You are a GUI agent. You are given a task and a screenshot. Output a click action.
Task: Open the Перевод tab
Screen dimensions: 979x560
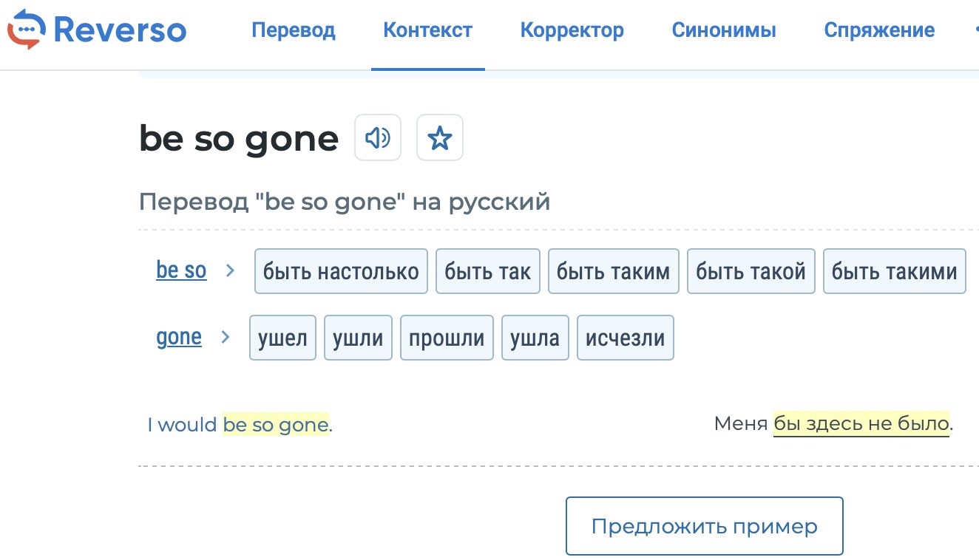point(294,30)
